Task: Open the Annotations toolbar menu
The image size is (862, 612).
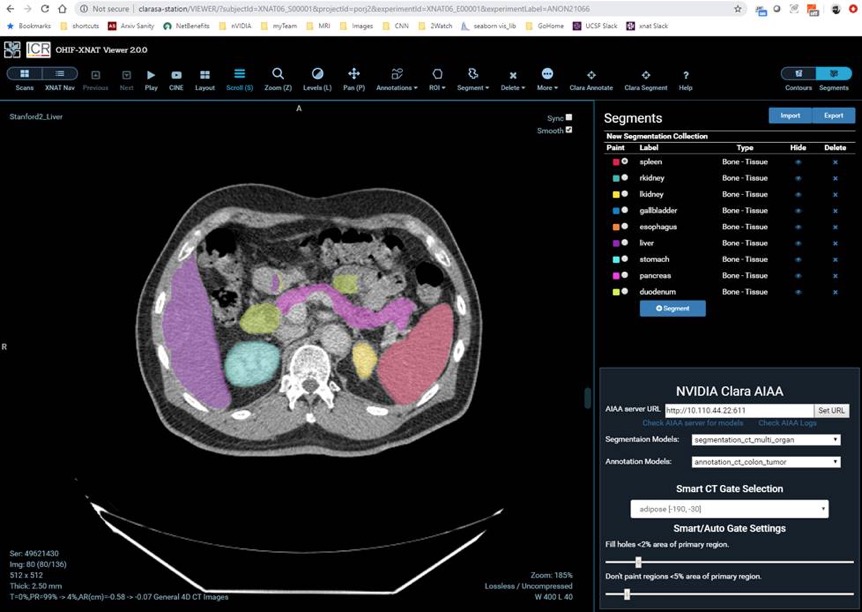Action: pyautogui.click(x=397, y=75)
